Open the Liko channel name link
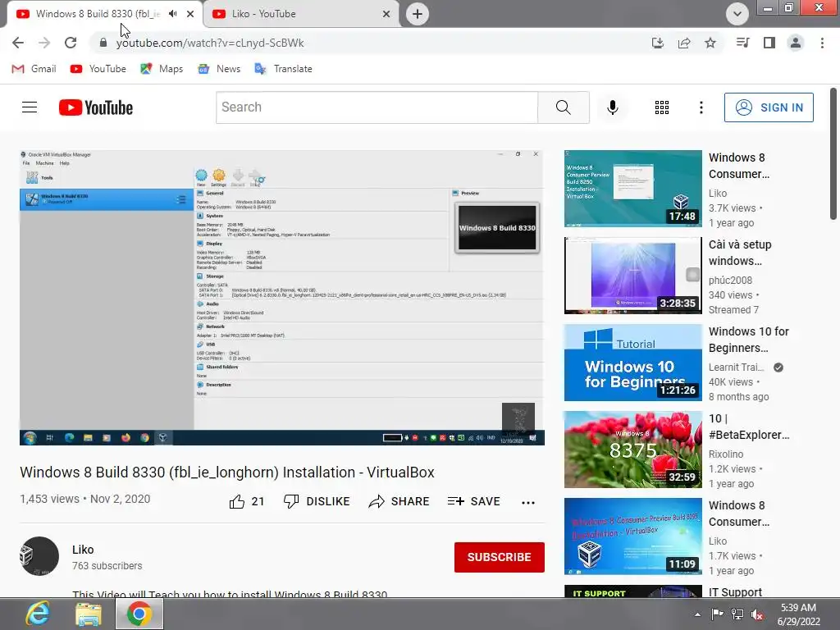Screen dimensions: 840x630 83,550
